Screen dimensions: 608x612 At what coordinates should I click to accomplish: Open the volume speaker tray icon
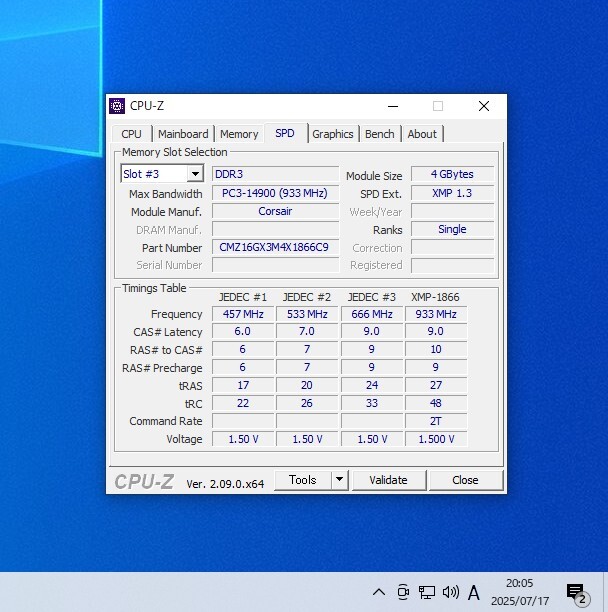(450, 592)
